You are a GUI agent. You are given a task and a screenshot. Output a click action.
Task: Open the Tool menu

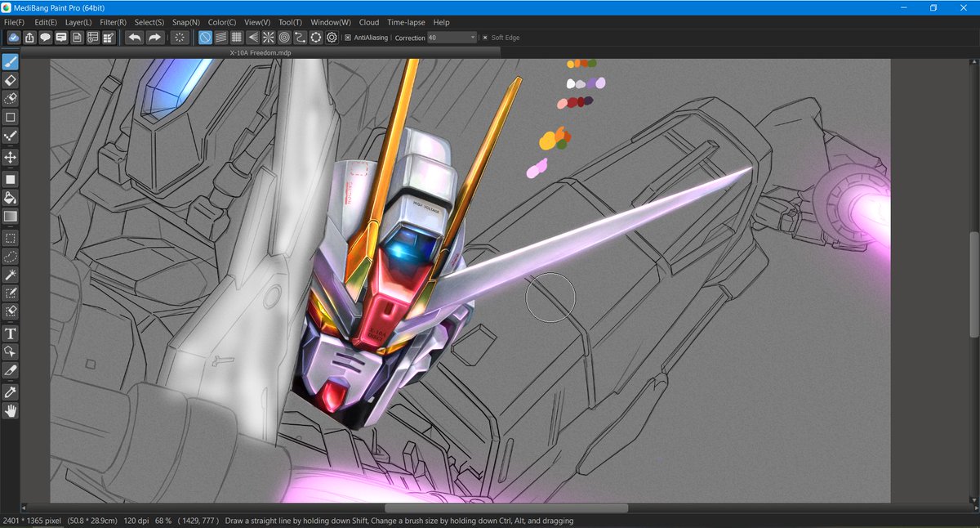tap(290, 22)
